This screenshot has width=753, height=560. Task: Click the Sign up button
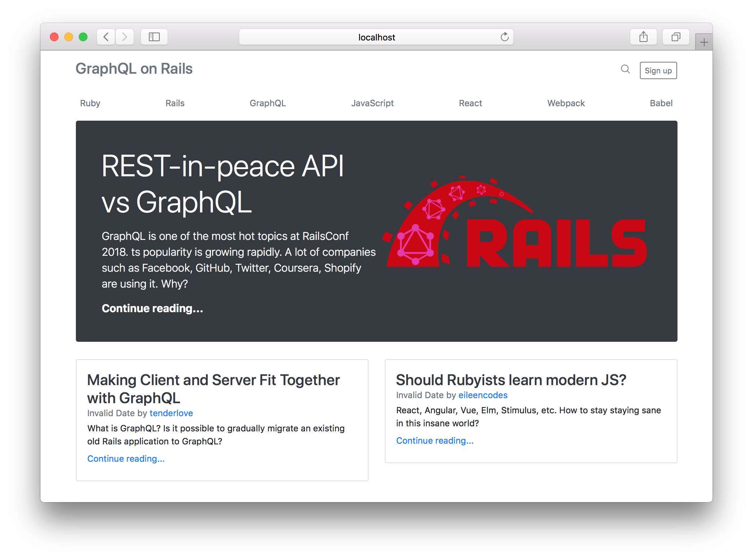658,70
